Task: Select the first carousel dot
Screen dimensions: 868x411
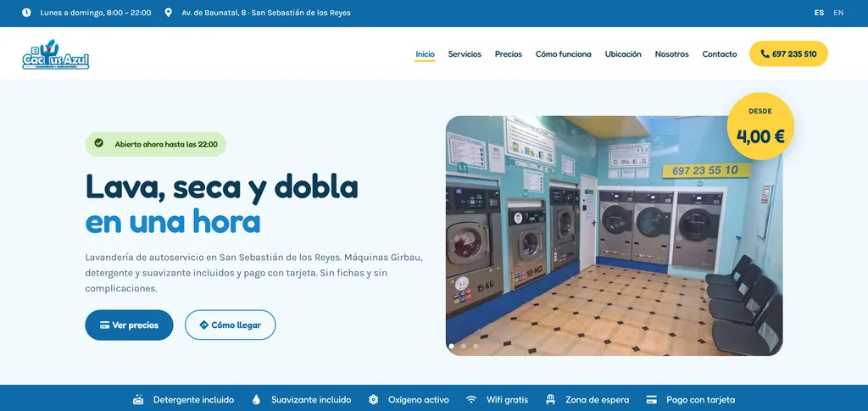Action: tap(451, 347)
